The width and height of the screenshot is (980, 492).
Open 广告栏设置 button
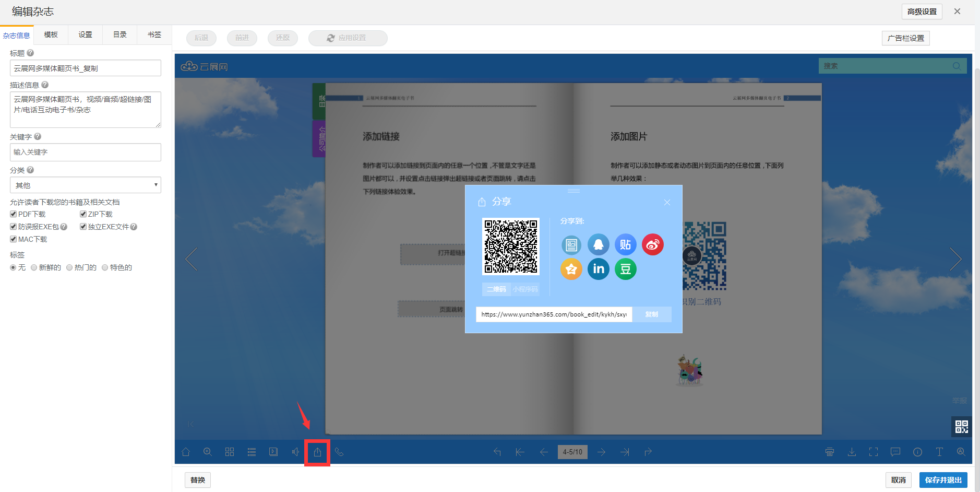click(906, 38)
